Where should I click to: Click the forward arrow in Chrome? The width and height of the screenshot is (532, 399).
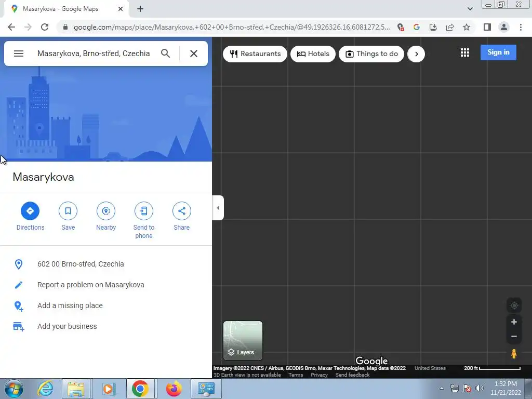tap(28, 27)
